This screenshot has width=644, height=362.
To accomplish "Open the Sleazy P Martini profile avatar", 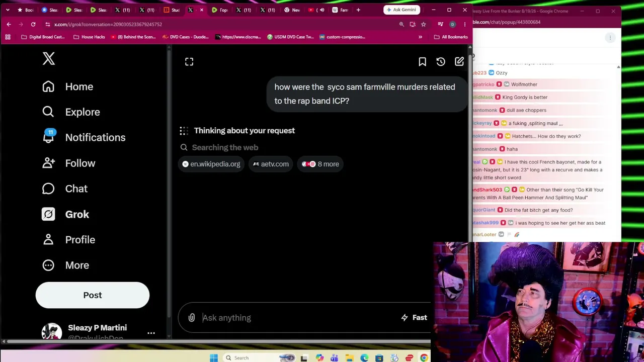I will pyautogui.click(x=51, y=332).
